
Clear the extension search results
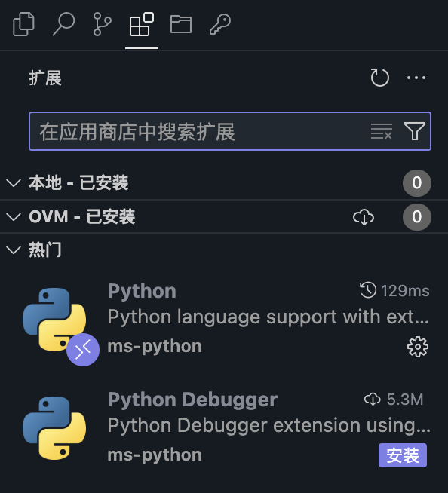pos(382,131)
